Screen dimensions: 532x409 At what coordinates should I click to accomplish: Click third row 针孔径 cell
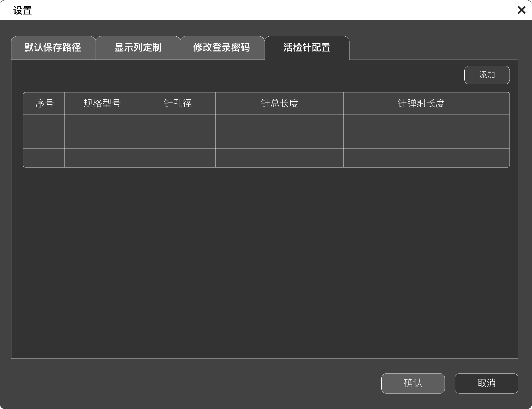(x=177, y=158)
